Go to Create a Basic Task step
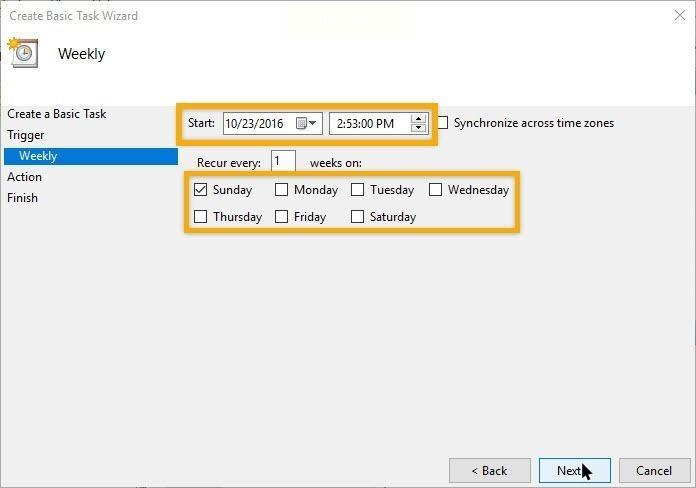This screenshot has height=488, width=696. pyautogui.click(x=56, y=114)
